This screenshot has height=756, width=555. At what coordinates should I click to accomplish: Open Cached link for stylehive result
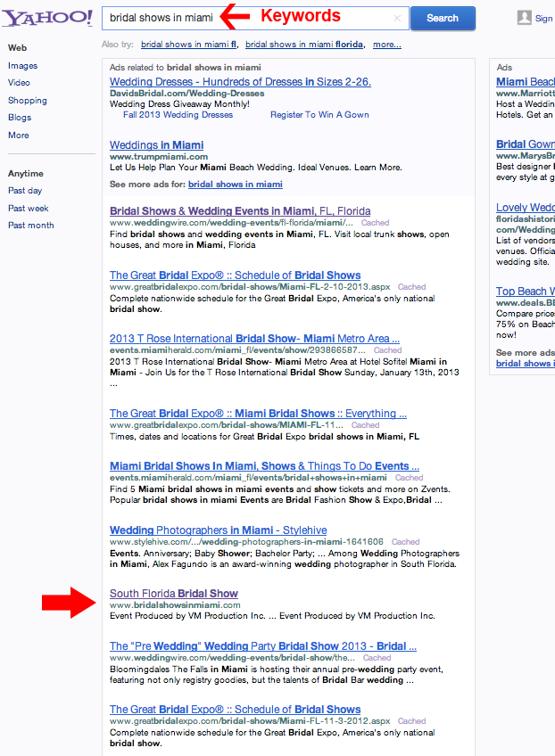tap(405, 542)
